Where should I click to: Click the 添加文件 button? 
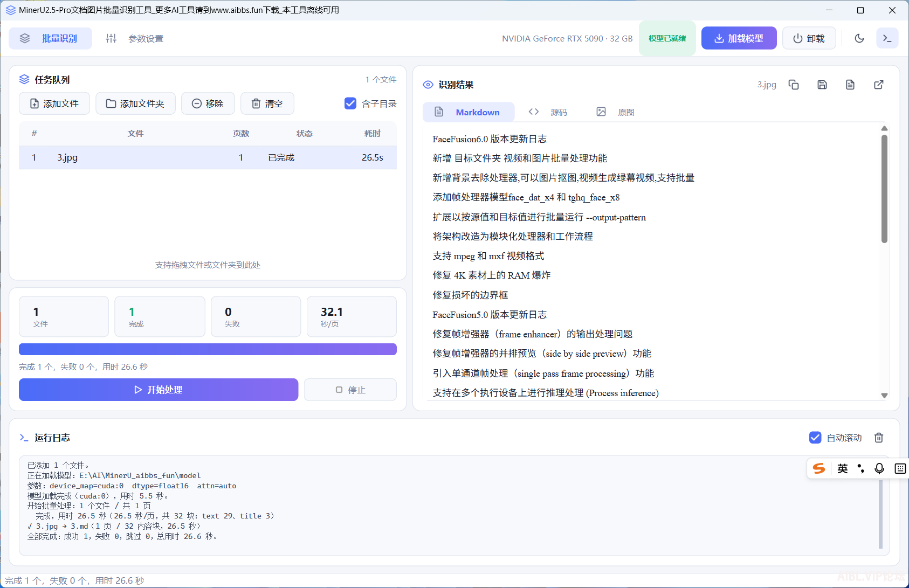tap(54, 103)
